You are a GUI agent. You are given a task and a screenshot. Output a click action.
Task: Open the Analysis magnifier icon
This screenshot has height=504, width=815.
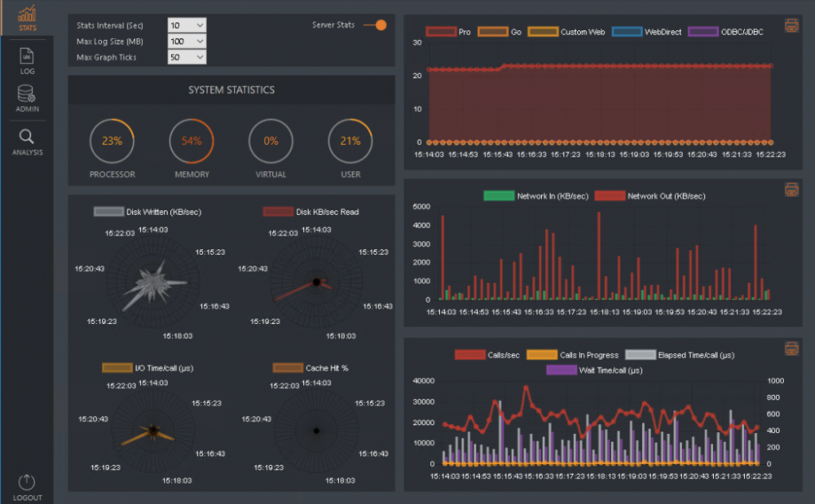27,141
